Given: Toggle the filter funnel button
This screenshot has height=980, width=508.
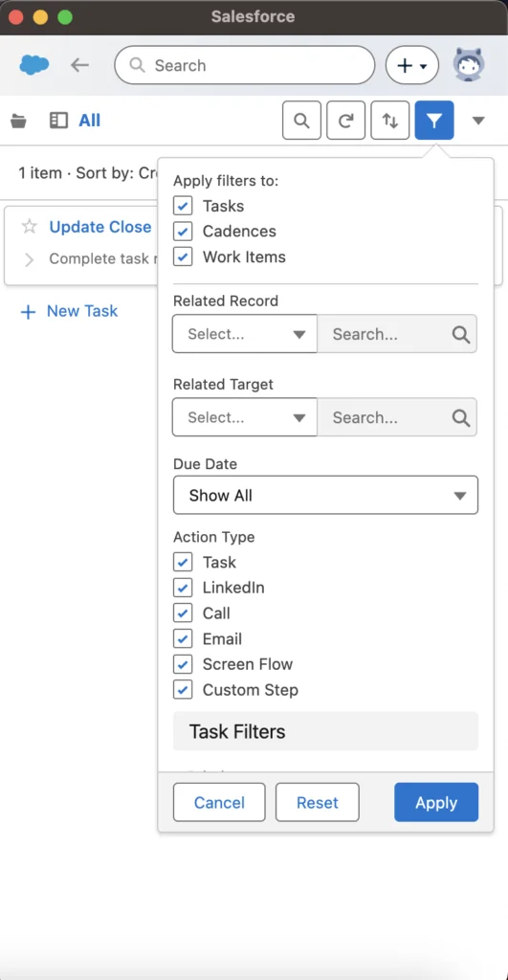Looking at the screenshot, I should coord(434,120).
